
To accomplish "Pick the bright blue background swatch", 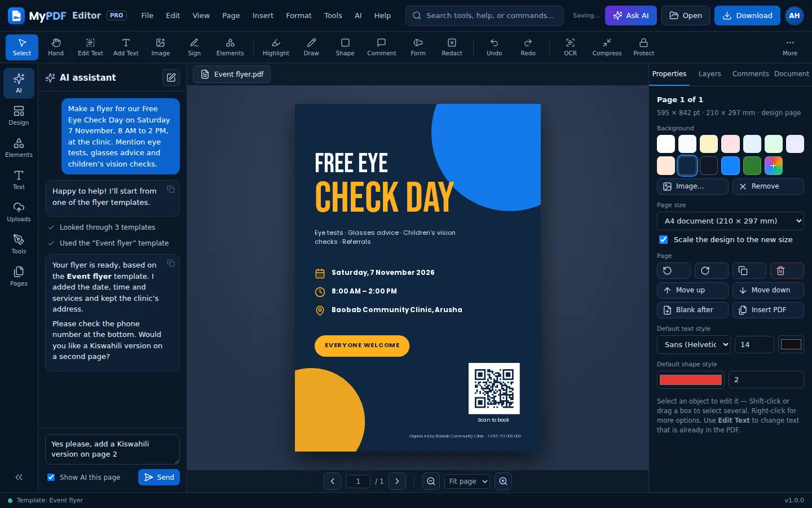I will [x=730, y=165].
